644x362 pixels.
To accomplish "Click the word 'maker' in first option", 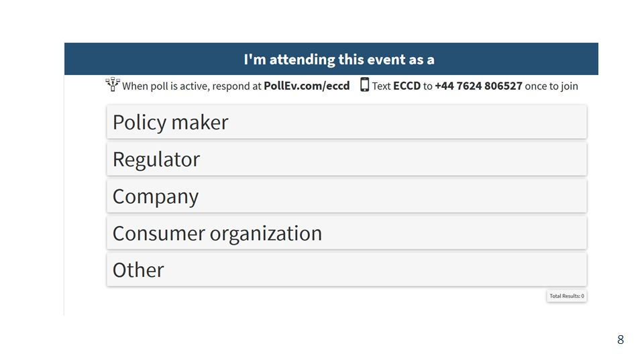I will pyautogui.click(x=200, y=122).
